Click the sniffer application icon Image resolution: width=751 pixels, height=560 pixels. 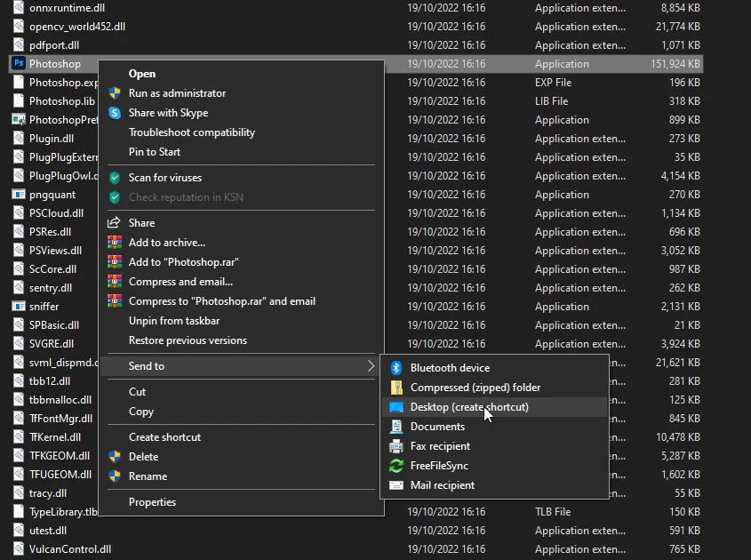pos(18,306)
